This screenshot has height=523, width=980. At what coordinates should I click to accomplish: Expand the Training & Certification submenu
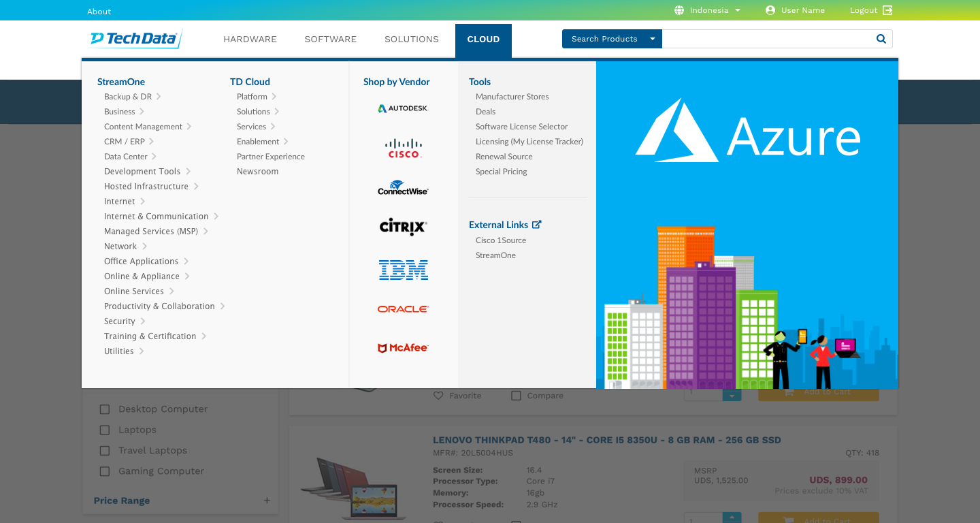(203, 336)
